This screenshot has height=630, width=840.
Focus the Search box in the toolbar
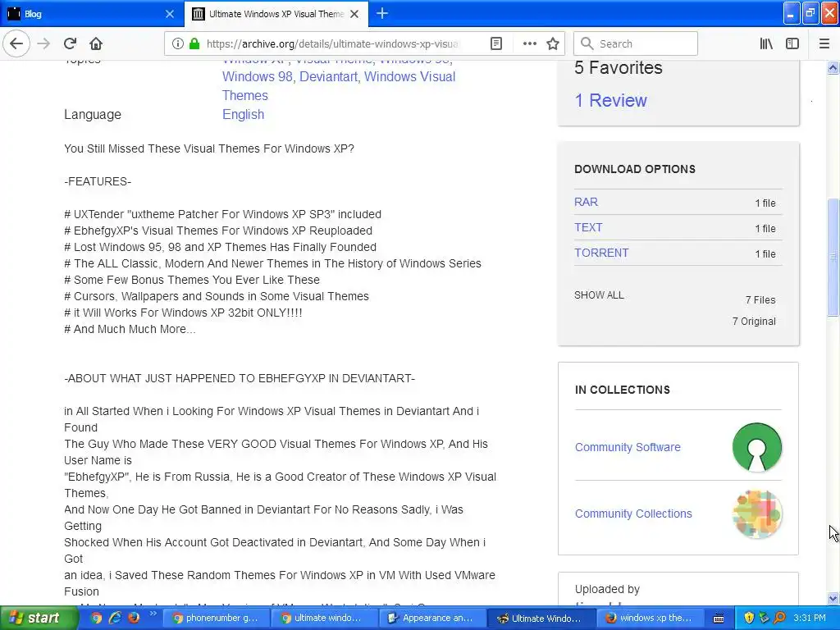coord(636,43)
